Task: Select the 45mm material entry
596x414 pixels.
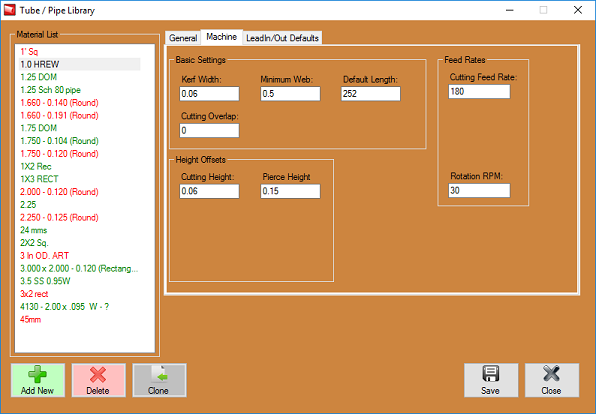Action: click(x=30, y=319)
